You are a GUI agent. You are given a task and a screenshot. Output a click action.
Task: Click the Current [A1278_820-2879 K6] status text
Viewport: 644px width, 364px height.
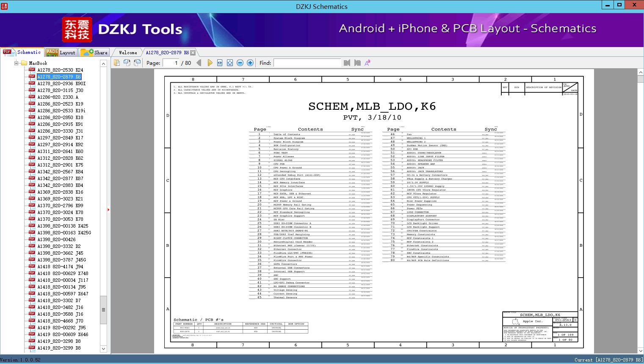coord(608,360)
